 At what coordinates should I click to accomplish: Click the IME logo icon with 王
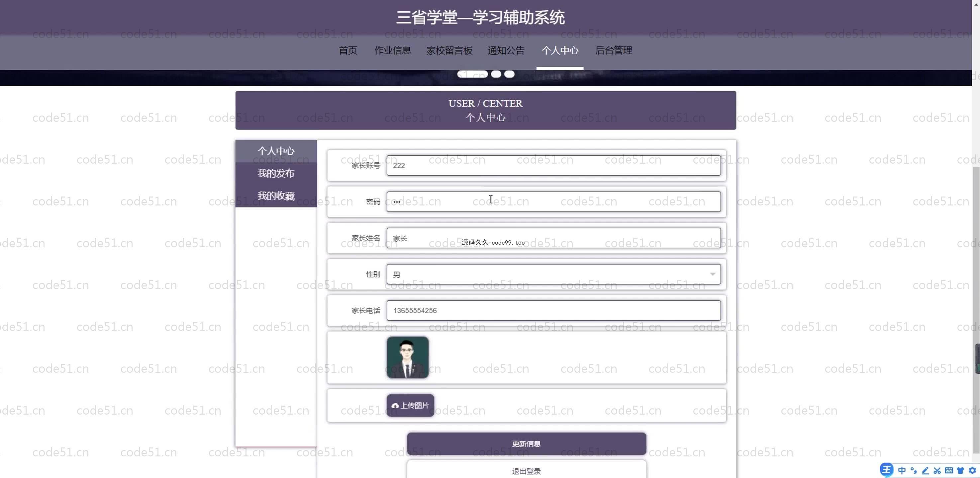[886, 470]
